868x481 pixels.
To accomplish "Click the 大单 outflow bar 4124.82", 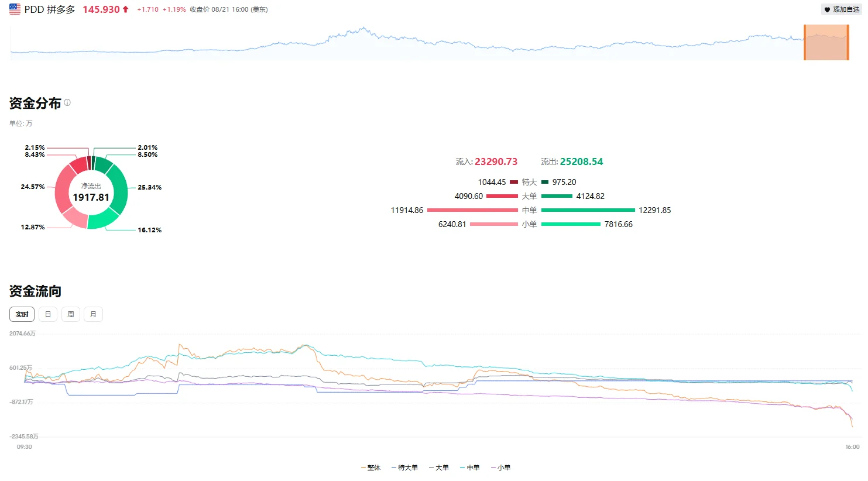I will (x=557, y=196).
